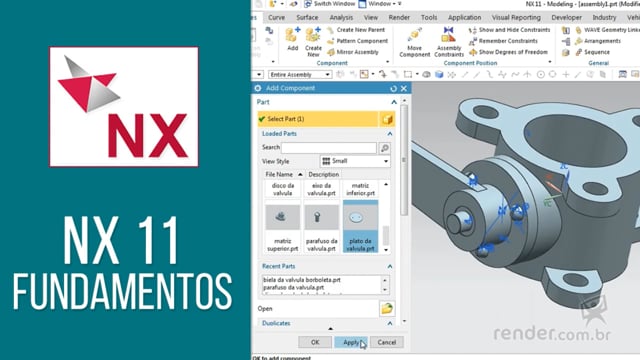Viewport: 640px width, 360px height.
Task: Open the Tools ribbon tab
Action: point(429,17)
